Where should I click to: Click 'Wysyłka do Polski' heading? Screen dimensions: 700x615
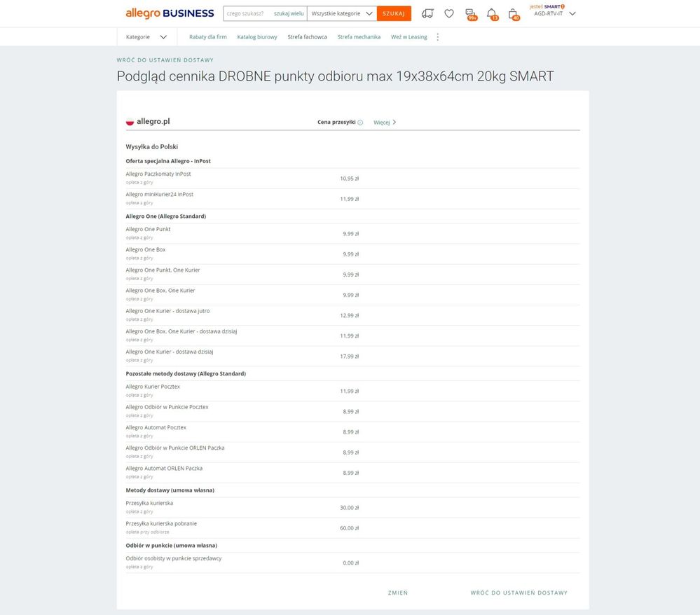pos(152,147)
